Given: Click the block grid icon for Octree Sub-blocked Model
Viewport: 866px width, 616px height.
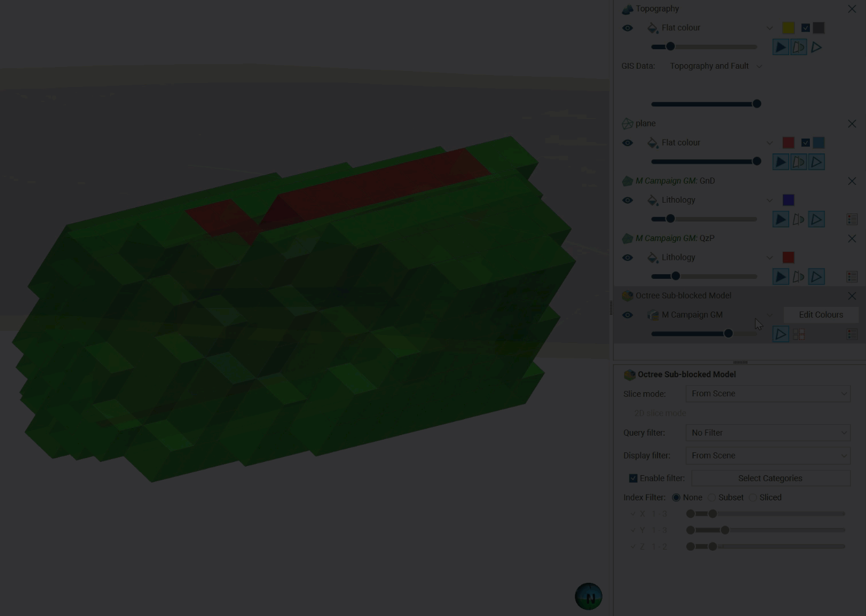Looking at the screenshot, I should (x=798, y=334).
